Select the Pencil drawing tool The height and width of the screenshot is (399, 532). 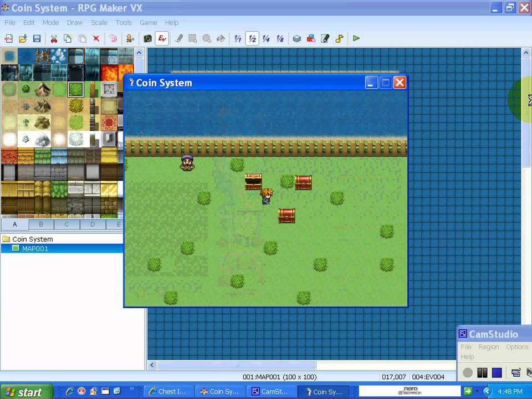(x=179, y=38)
